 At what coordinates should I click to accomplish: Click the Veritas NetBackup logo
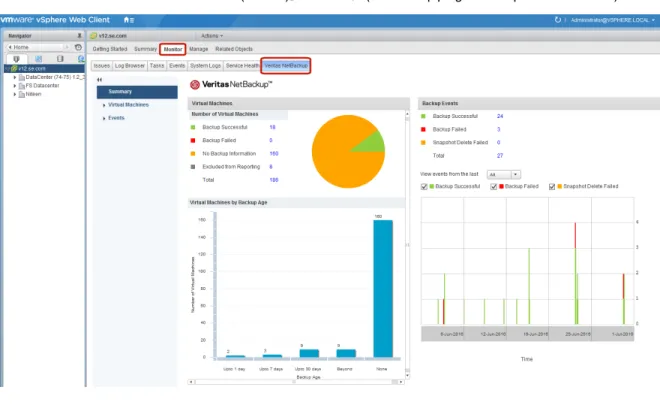231,85
